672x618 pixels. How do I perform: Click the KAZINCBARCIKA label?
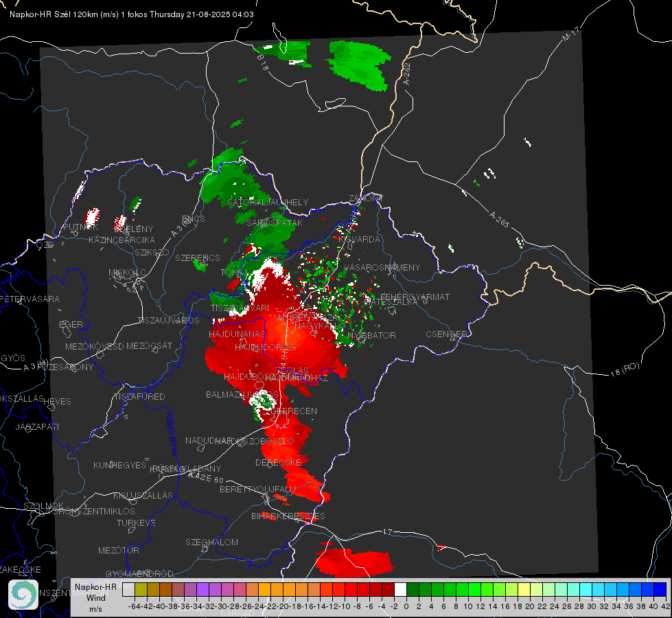121,240
